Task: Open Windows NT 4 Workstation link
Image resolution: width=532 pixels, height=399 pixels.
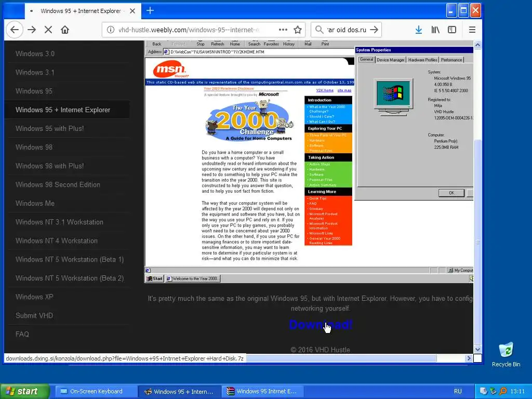Action: click(x=56, y=241)
